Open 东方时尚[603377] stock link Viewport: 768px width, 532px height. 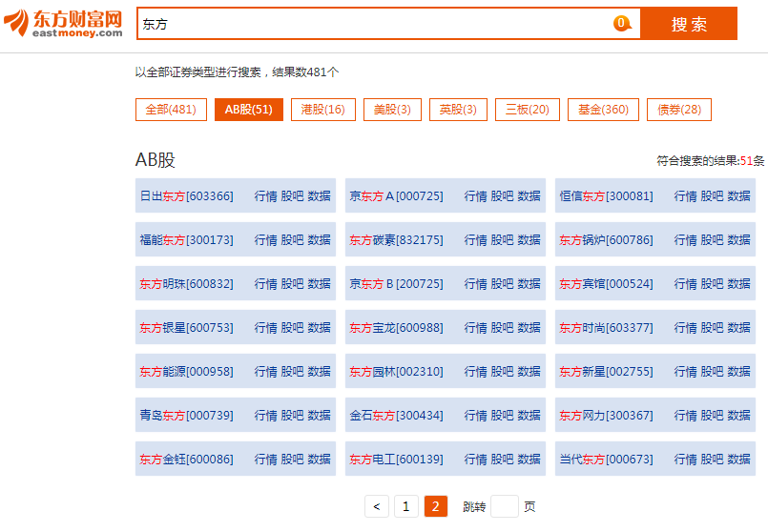coord(607,327)
